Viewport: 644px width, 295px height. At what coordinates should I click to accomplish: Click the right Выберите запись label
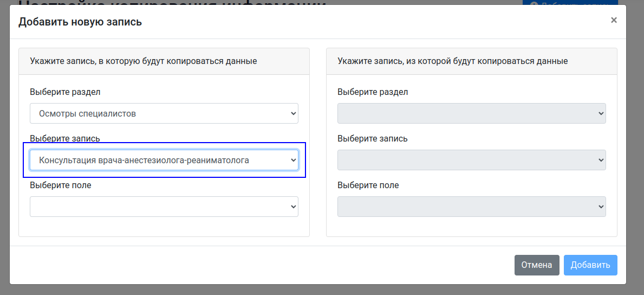pyautogui.click(x=372, y=138)
